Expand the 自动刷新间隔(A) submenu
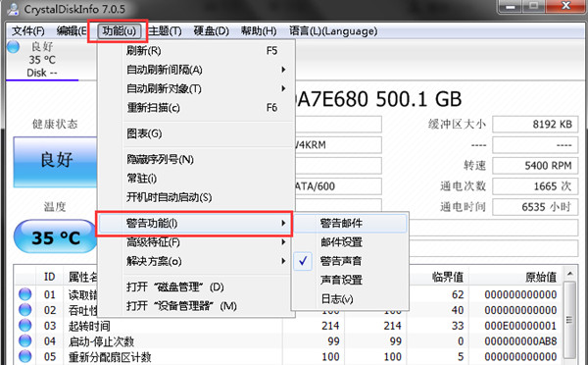 point(196,70)
